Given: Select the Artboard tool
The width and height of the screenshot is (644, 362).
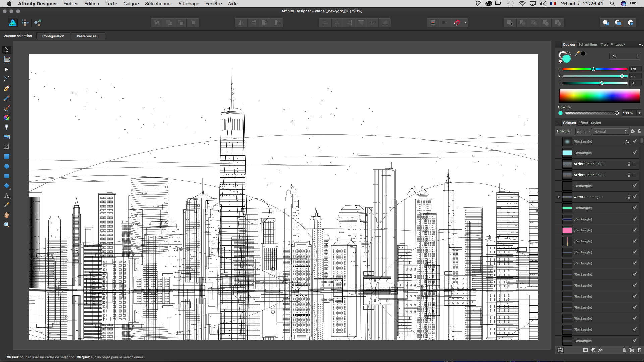Looking at the screenshot, I should [6, 60].
